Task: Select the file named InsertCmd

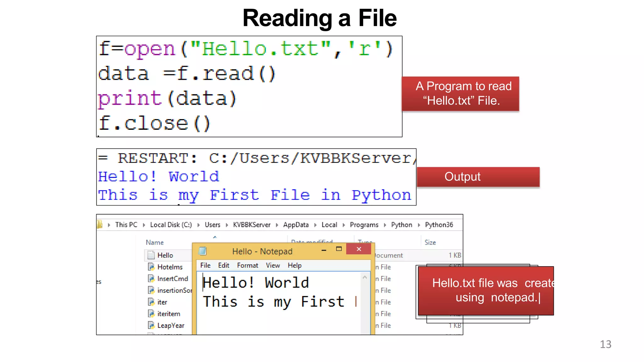Action: tap(173, 278)
